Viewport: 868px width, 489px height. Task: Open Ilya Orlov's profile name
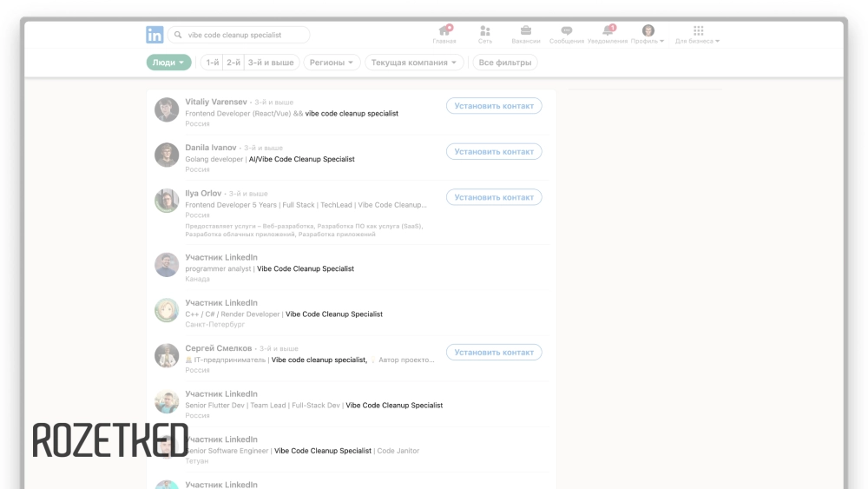click(x=203, y=194)
